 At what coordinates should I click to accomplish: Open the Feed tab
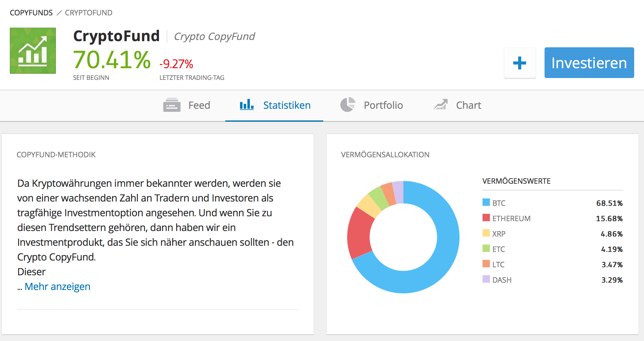click(187, 105)
